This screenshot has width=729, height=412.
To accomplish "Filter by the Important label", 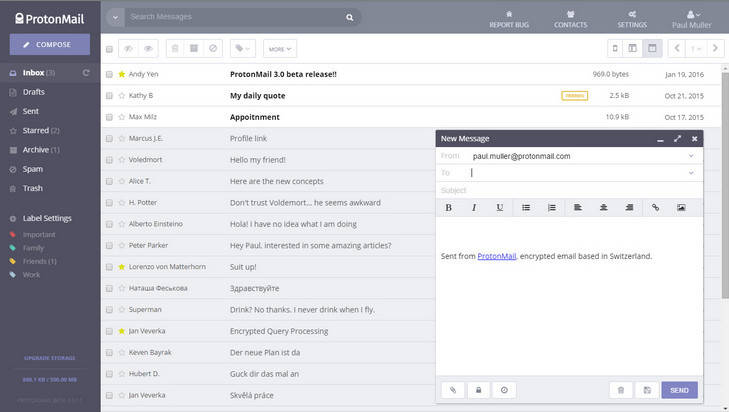I will tap(39, 235).
